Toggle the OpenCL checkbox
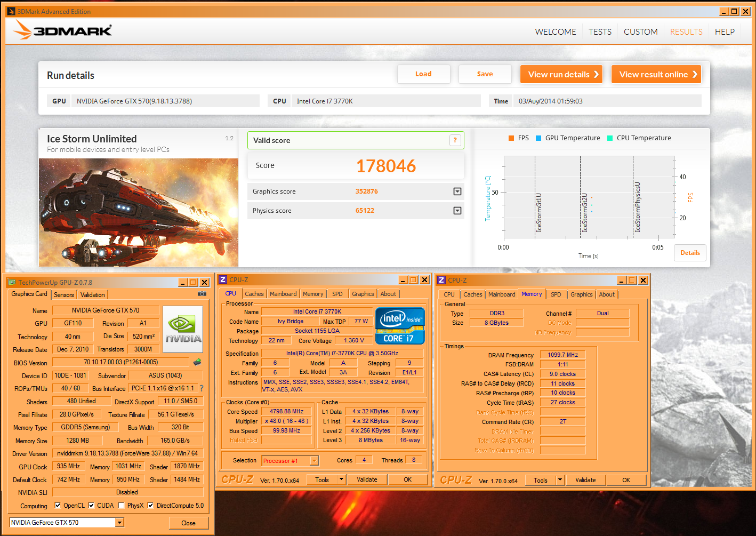The image size is (756, 536). pos(58,505)
